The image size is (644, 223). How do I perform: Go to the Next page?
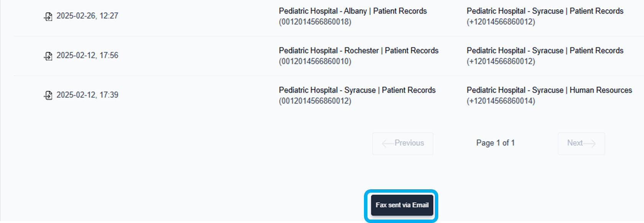click(x=581, y=144)
